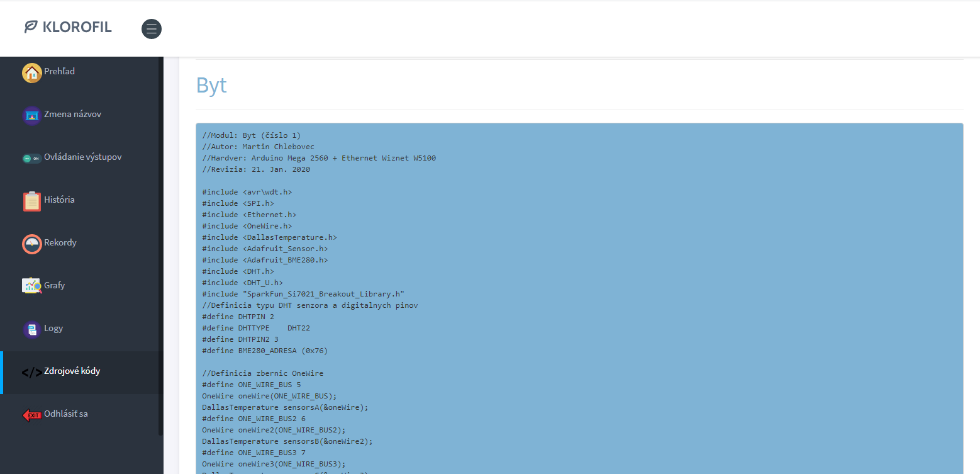This screenshot has height=474, width=980.
Task: Click '#define DHTPIN2 3' line
Action: pos(240,339)
